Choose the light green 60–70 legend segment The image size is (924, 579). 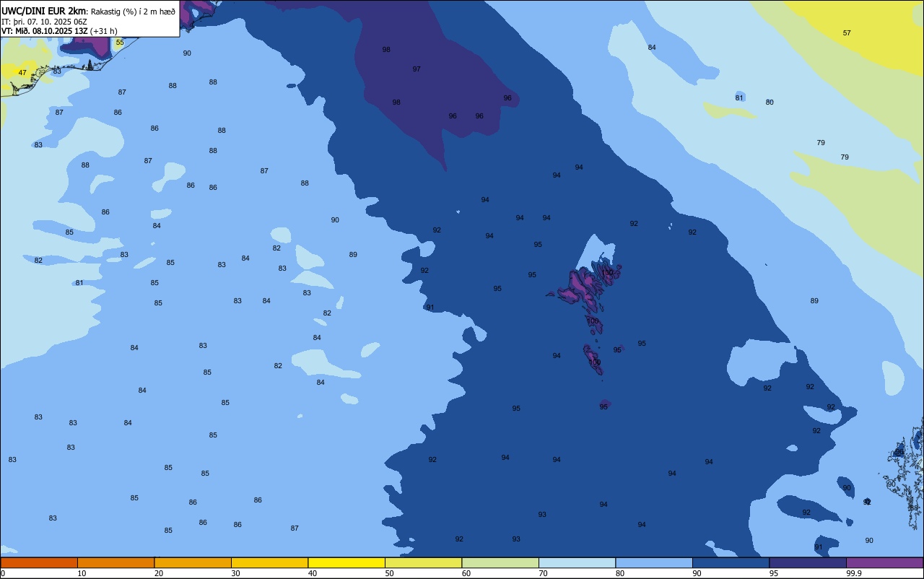pyautogui.click(x=500, y=562)
